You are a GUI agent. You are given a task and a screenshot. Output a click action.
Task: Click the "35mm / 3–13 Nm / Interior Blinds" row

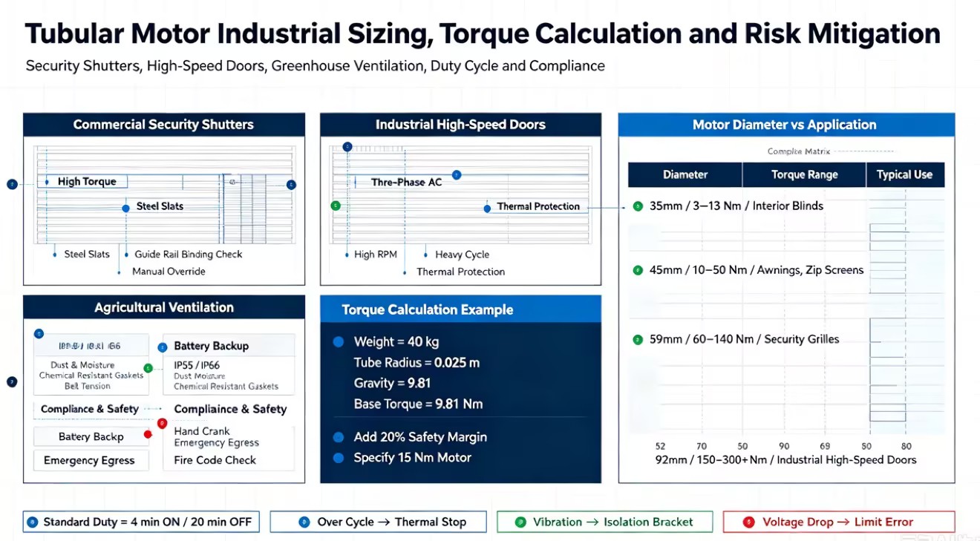pos(736,206)
